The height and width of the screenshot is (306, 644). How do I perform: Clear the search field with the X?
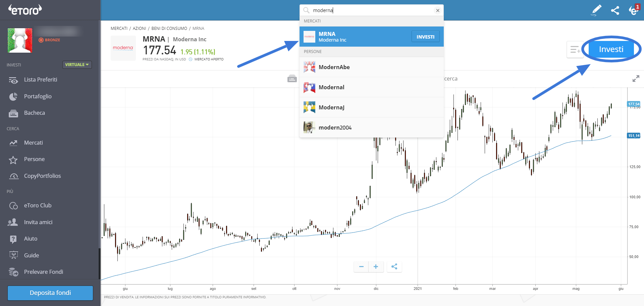coord(438,10)
